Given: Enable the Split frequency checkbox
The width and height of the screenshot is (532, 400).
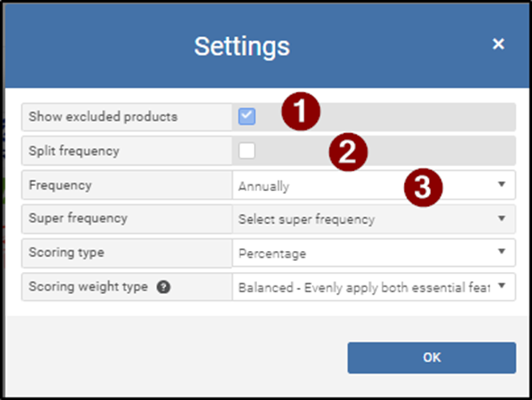Looking at the screenshot, I should click(246, 152).
